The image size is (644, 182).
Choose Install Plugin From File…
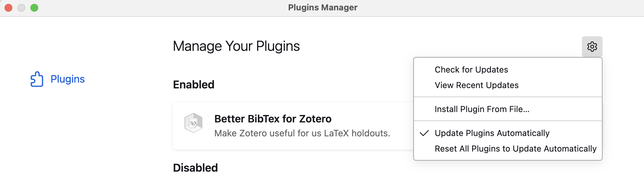[x=482, y=109]
